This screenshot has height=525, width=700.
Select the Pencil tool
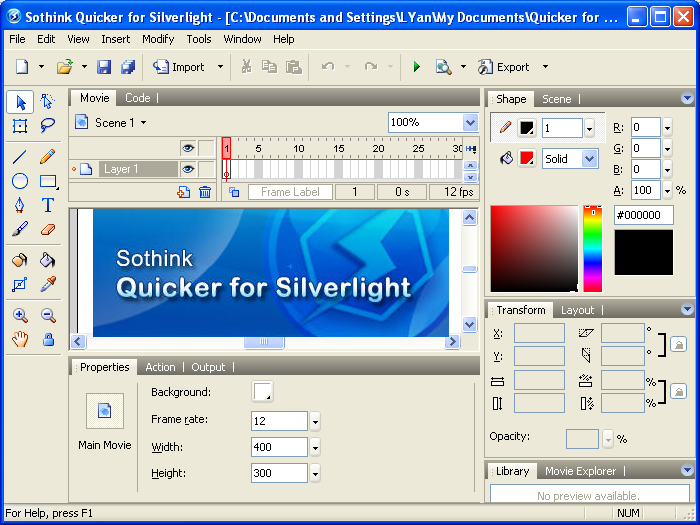pyautogui.click(x=48, y=157)
